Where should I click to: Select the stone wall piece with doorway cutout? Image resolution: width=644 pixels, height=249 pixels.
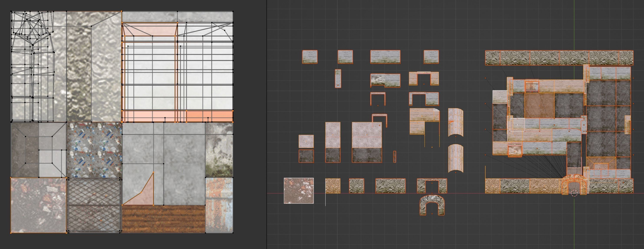432,186
